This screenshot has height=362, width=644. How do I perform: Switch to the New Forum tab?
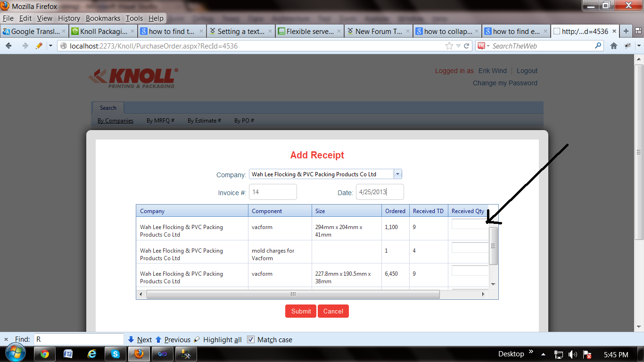(379, 31)
